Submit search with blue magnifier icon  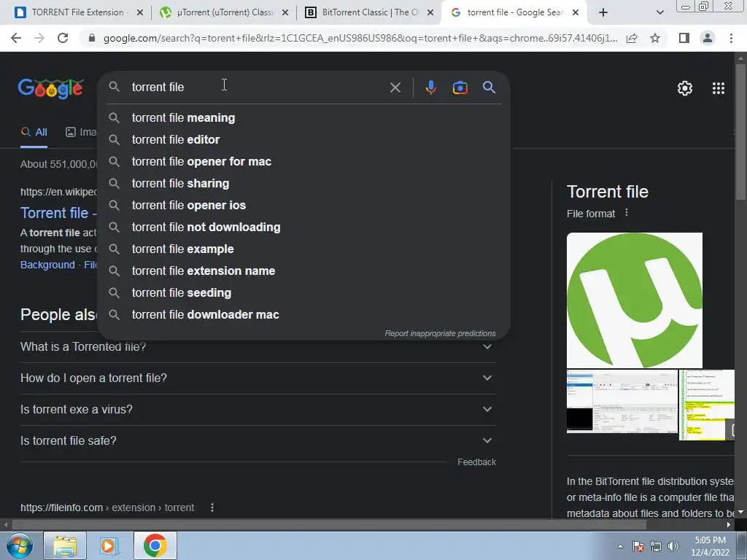pos(489,87)
